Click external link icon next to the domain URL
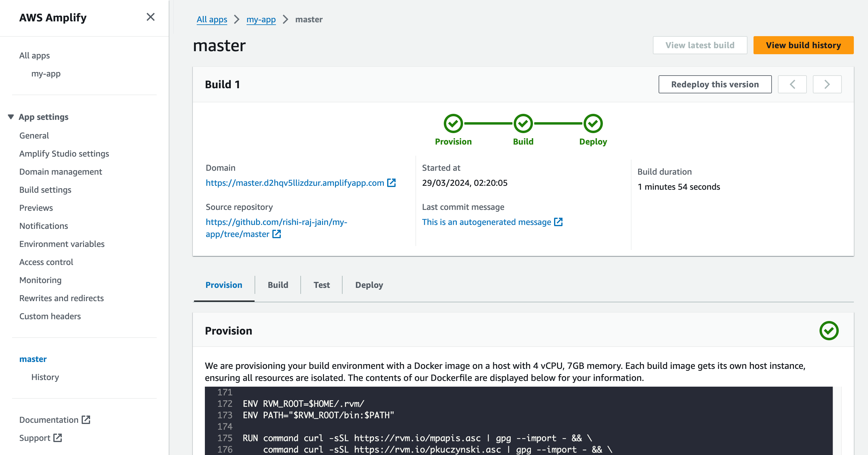868x455 pixels. (x=391, y=183)
